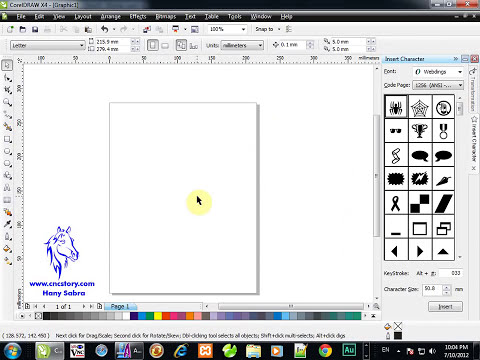Select the Zoom tool magnifier

(7, 102)
